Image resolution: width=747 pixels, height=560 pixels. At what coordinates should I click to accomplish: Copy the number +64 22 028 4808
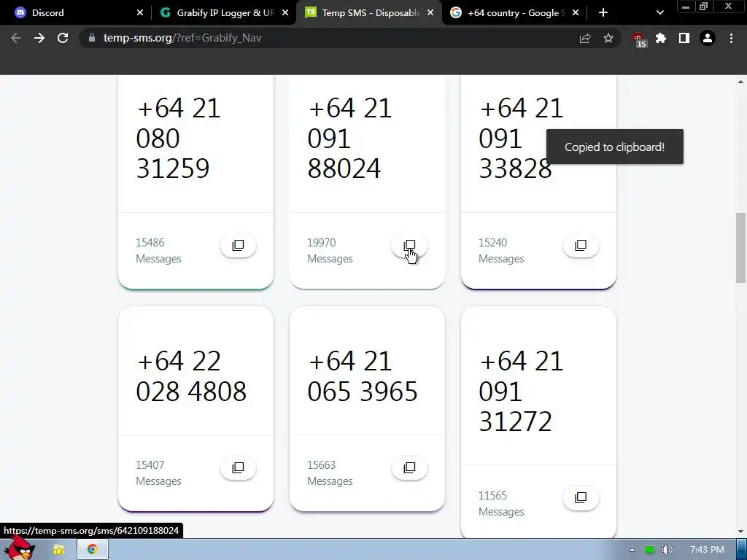pyautogui.click(x=238, y=467)
